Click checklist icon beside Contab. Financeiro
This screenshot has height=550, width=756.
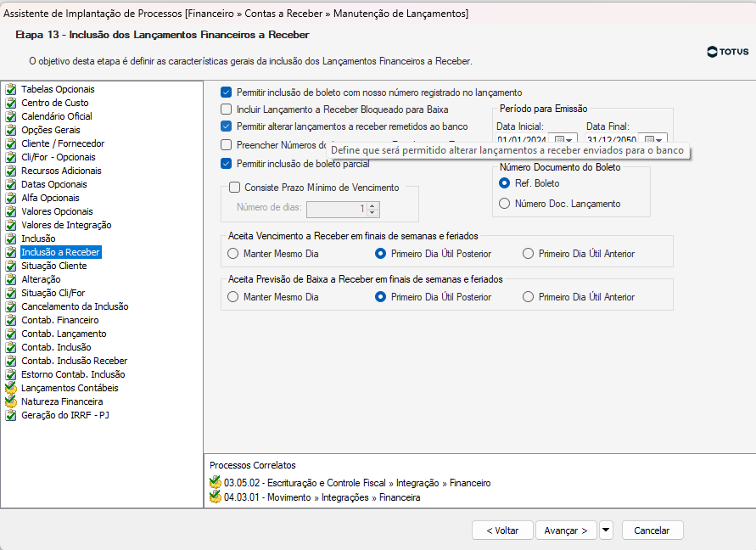click(x=11, y=320)
